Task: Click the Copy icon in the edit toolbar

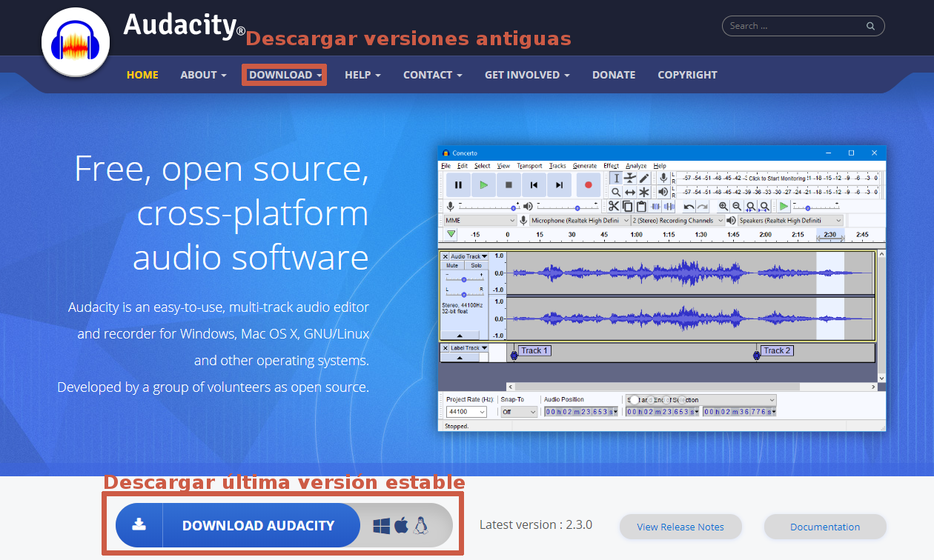Action: (628, 206)
